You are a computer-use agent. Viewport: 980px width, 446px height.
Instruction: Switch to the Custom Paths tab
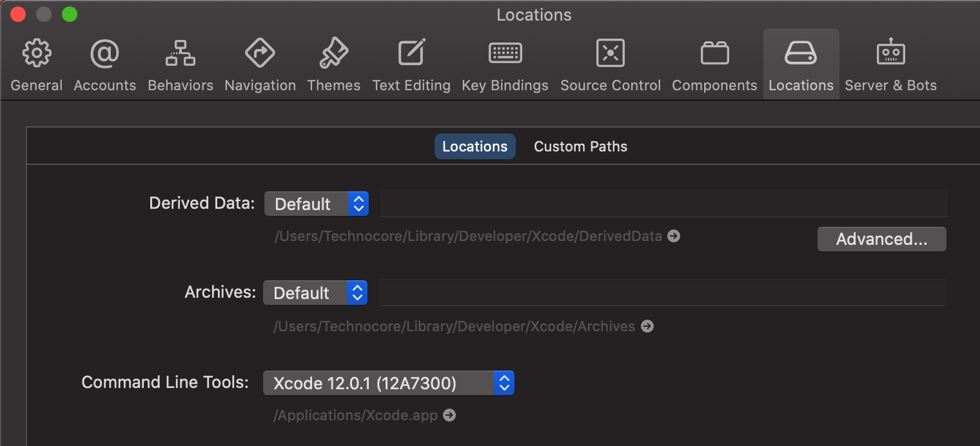580,147
